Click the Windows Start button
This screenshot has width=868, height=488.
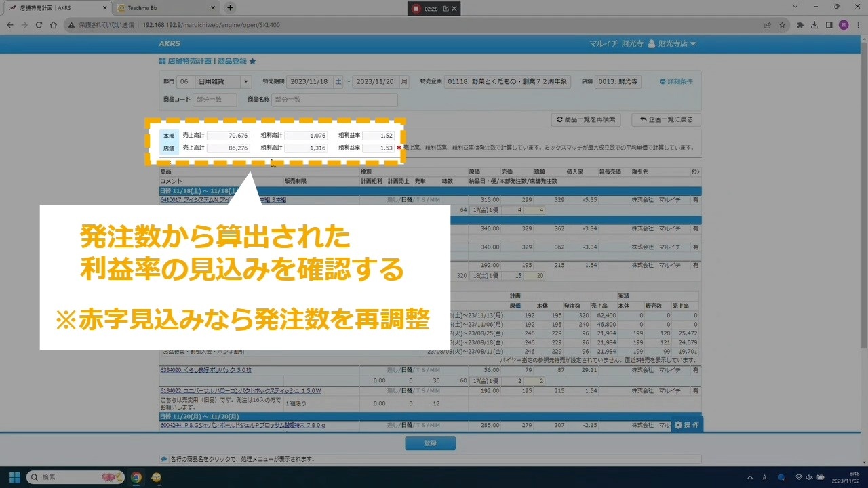click(x=14, y=477)
